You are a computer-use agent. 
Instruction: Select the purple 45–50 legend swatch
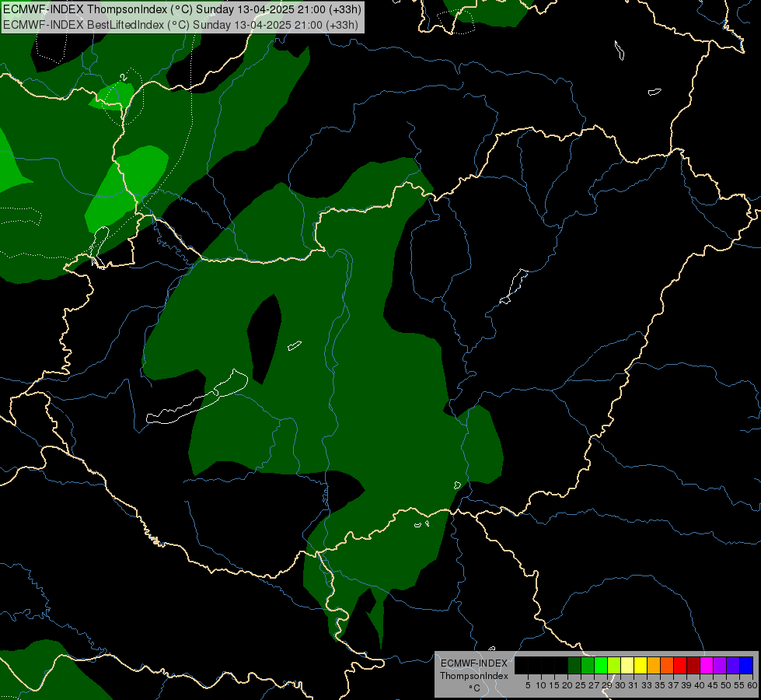pyautogui.click(x=720, y=665)
